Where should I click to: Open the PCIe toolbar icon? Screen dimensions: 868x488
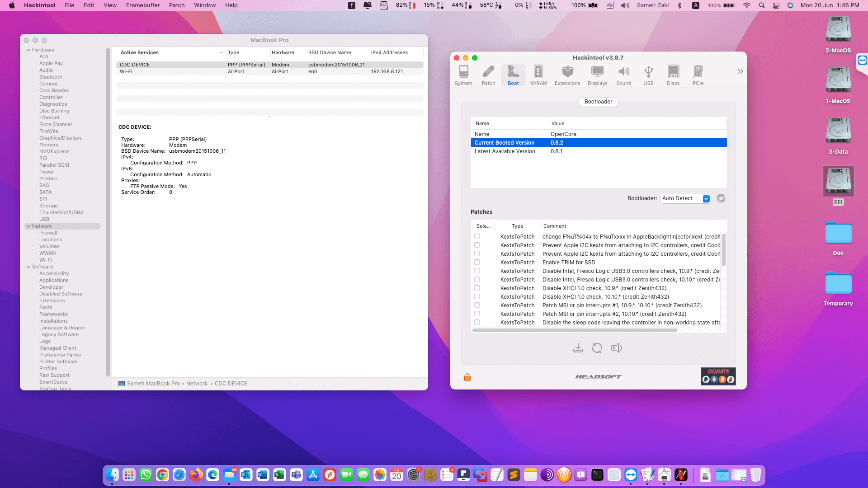tap(698, 75)
